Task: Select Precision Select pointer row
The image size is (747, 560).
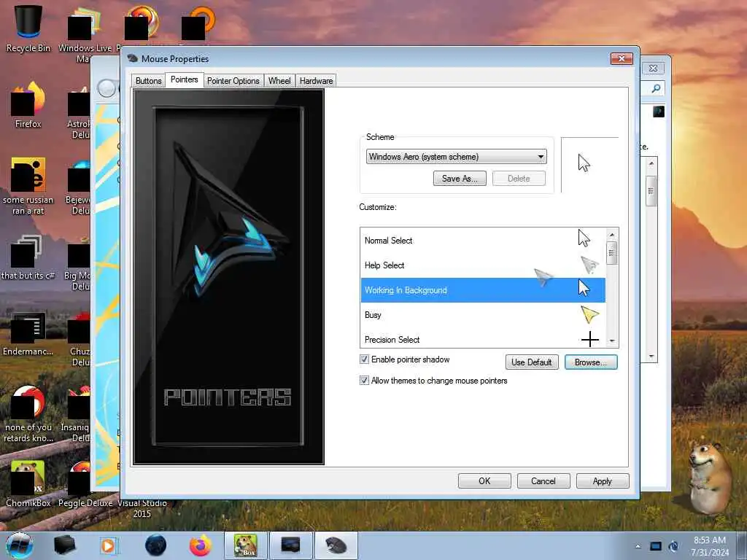Action: click(483, 338)
